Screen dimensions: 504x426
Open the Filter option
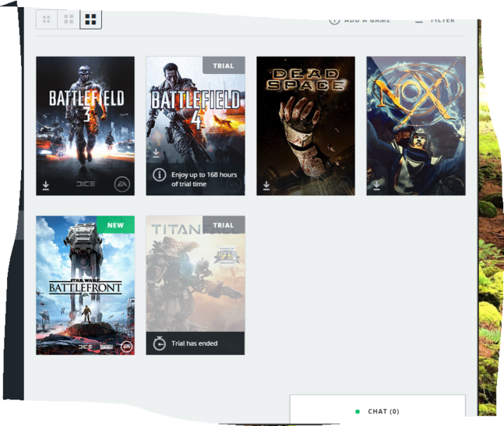[435, 20]
